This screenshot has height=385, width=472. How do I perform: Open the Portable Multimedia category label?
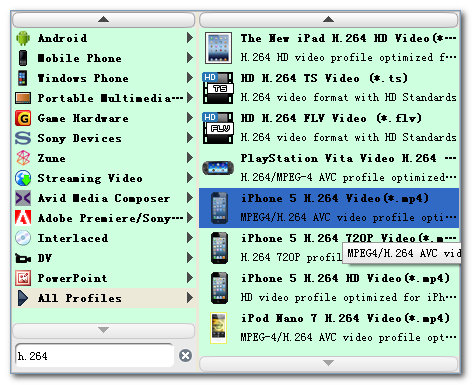pos(110,98)
